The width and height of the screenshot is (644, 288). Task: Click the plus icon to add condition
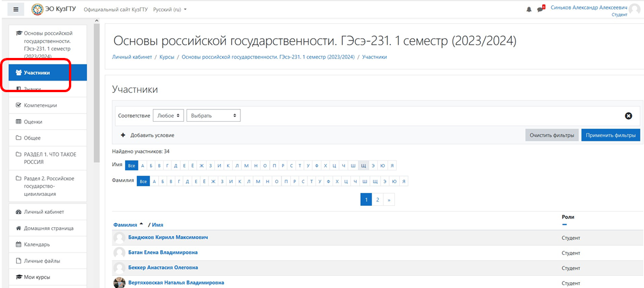(x=122, y=135)
